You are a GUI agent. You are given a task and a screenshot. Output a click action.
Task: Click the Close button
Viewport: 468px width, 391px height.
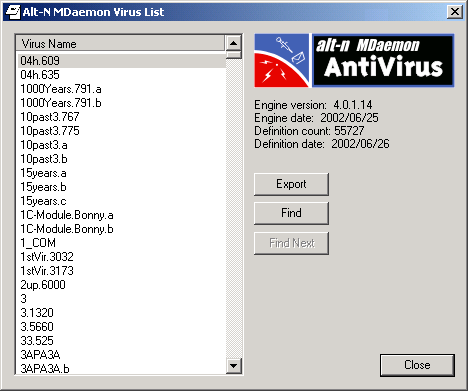tap(417, 365)
